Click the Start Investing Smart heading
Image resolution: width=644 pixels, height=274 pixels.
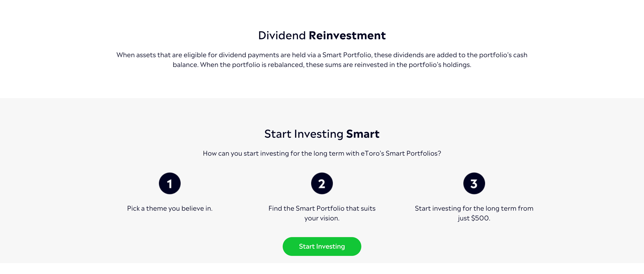[322, 134]
